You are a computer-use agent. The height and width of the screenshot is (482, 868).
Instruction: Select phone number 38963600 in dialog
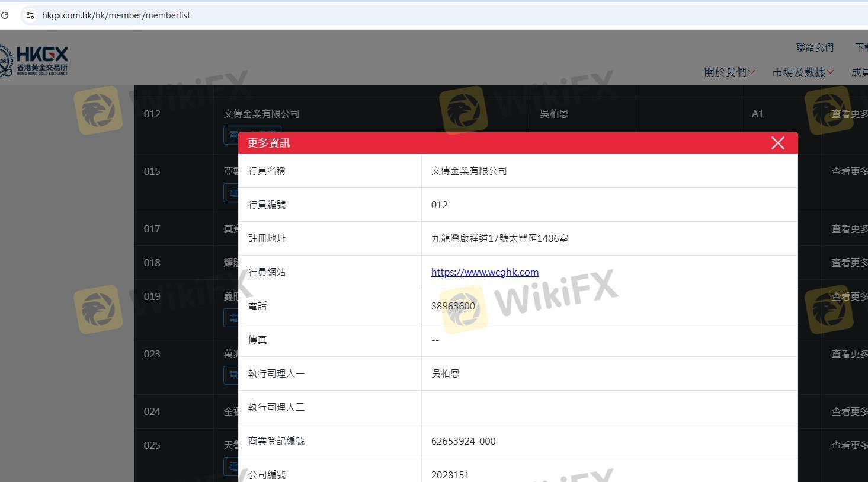[x=453, y=306]
